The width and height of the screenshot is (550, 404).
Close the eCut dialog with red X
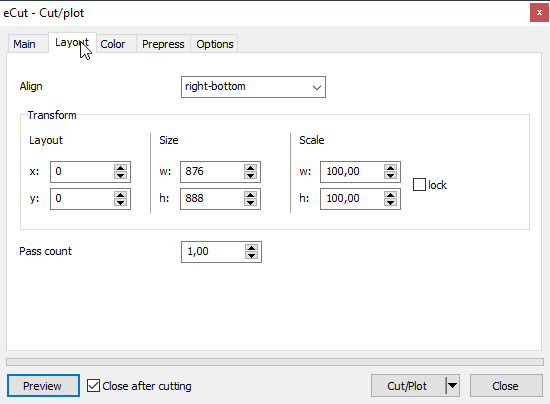pos(539,13)
